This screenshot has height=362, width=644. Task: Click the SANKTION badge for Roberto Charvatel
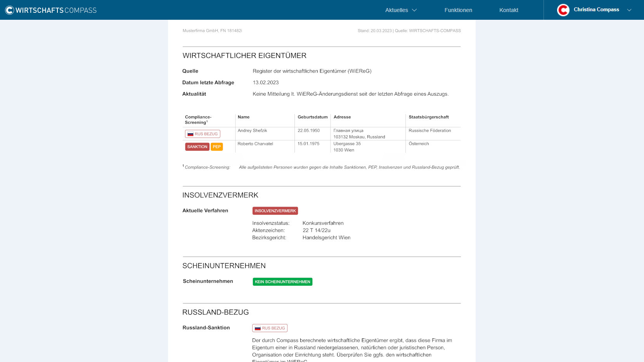point(197,147)
